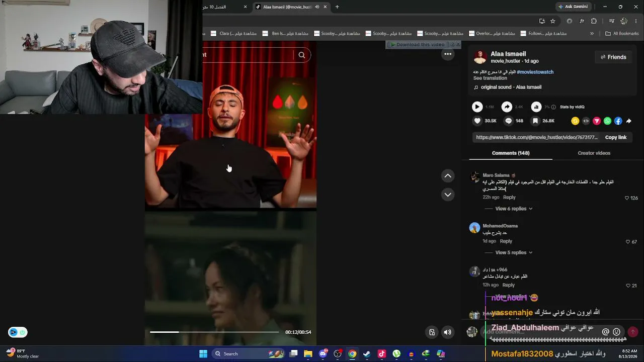Open the Followi... bookmark
This screenshot has width=644, height=362.
tap(543, 34)
